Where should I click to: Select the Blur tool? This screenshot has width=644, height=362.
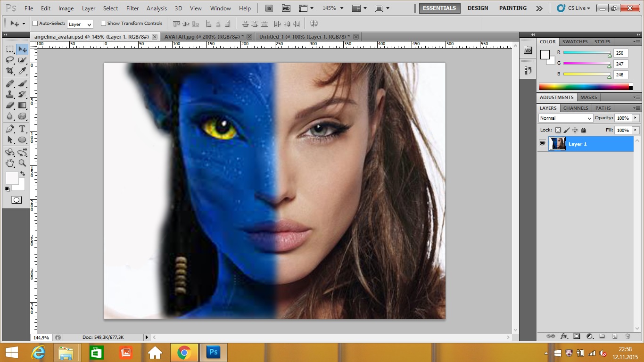[x=10, y=116]
